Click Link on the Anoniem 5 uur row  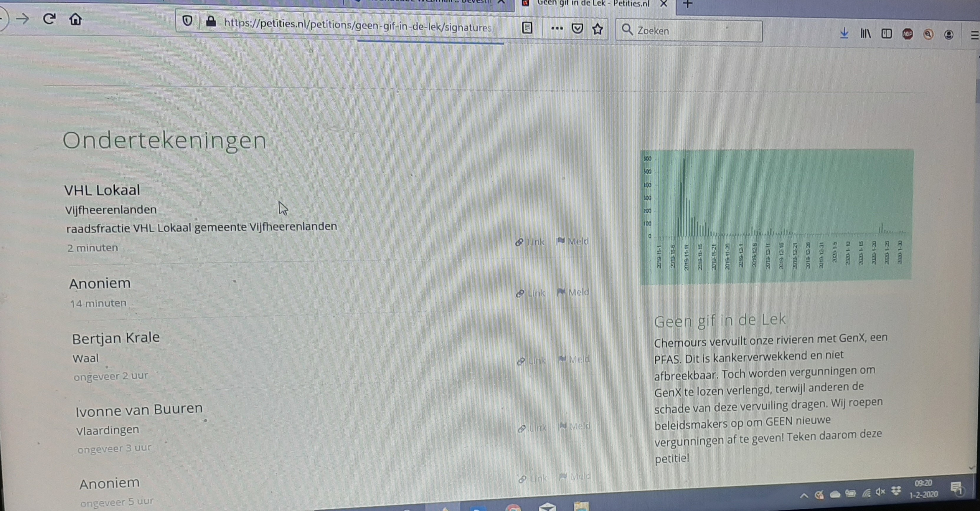coord(533,479)
